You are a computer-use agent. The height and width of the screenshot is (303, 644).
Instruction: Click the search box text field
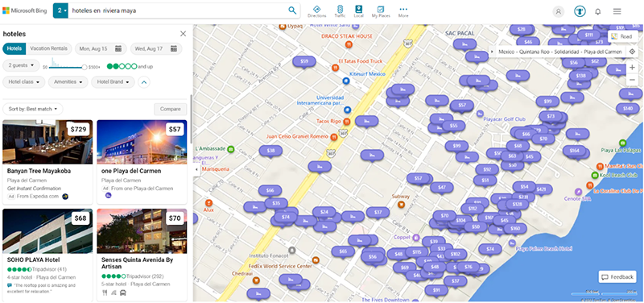(176, 10)
